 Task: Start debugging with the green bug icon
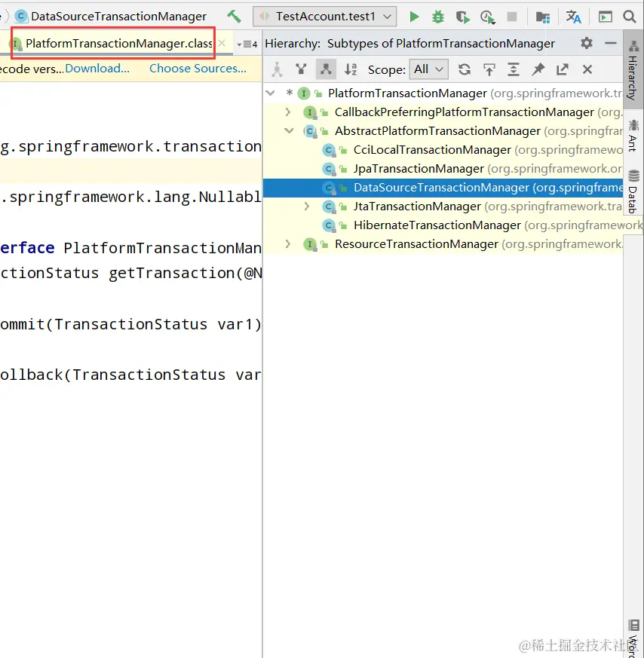(438, 17)
